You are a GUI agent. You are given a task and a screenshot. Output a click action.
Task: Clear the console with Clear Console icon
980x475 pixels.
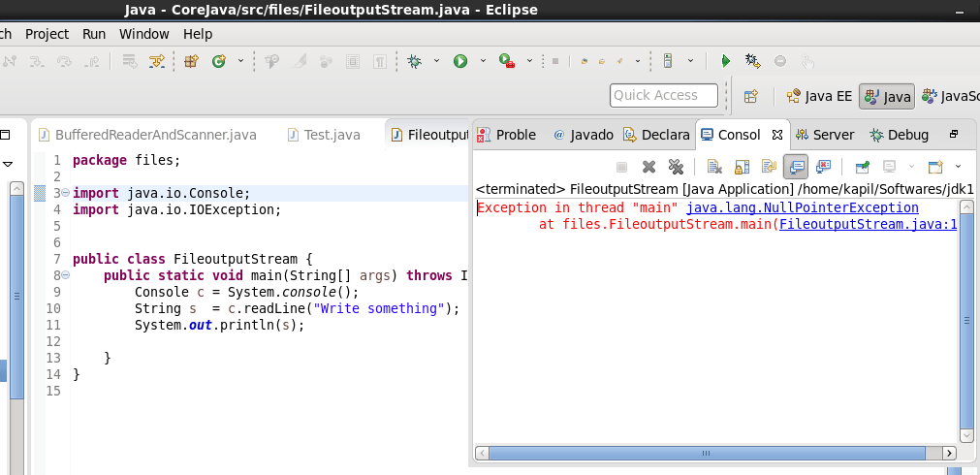click(x=714, y=167)
